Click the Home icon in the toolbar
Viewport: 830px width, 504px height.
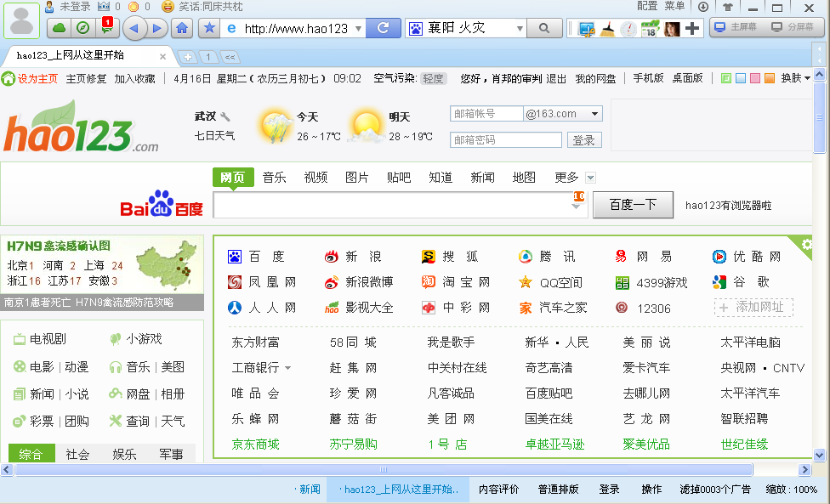181,27
